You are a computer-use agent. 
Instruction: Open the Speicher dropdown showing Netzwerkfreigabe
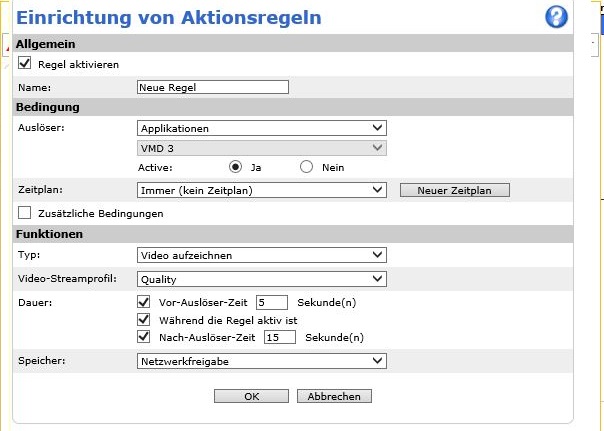(x=261, y=361)
